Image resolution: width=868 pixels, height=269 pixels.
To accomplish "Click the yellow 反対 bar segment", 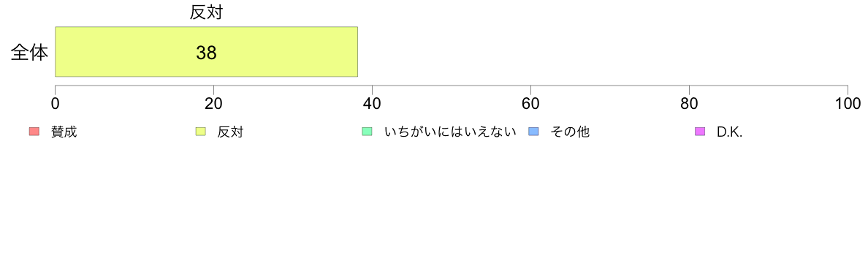I will 207,51.
